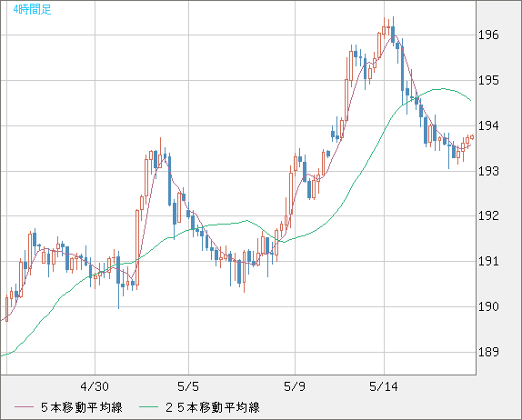Click the 196 price axis label

488,35
